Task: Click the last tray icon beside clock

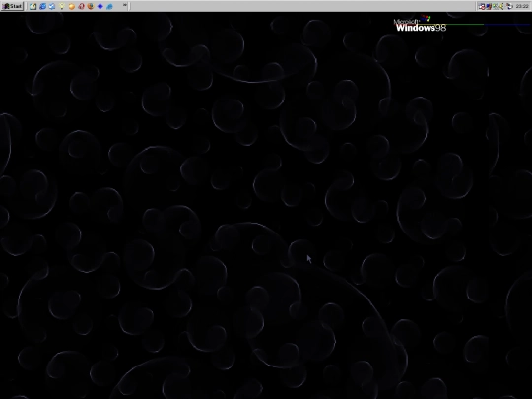Action: point(509,6)
